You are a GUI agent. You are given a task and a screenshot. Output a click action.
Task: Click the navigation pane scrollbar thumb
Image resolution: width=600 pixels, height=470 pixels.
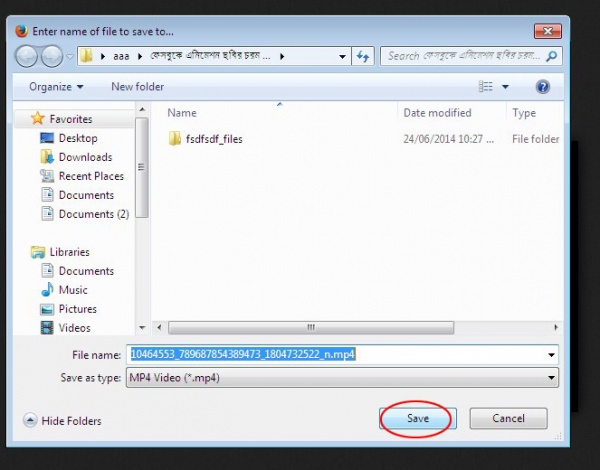pyautogui.click(x=142, y=167)
